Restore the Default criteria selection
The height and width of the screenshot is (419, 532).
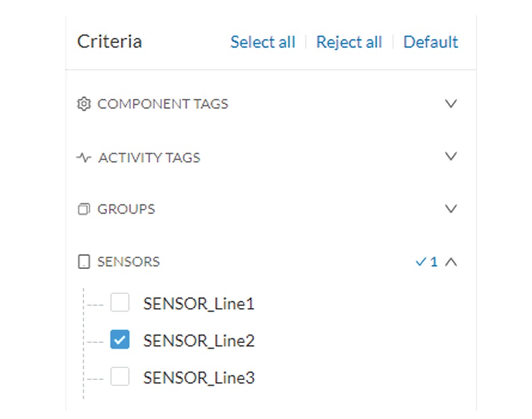click(431, 42)
